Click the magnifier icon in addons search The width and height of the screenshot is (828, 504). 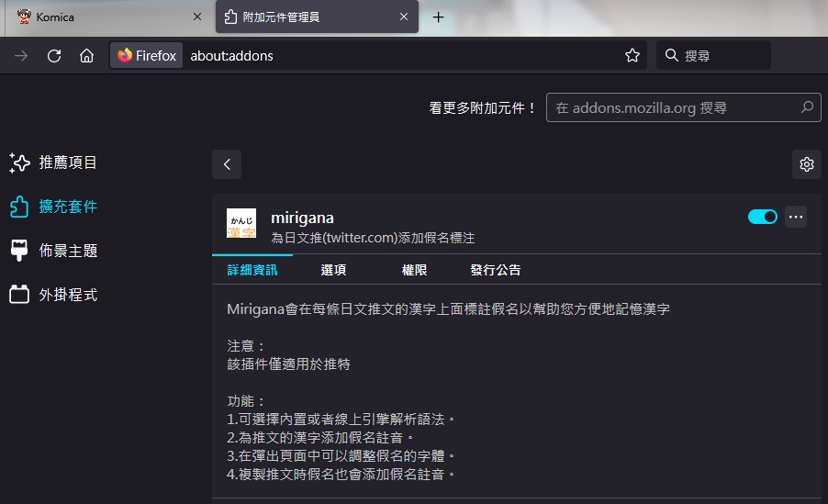coord(807,107)
